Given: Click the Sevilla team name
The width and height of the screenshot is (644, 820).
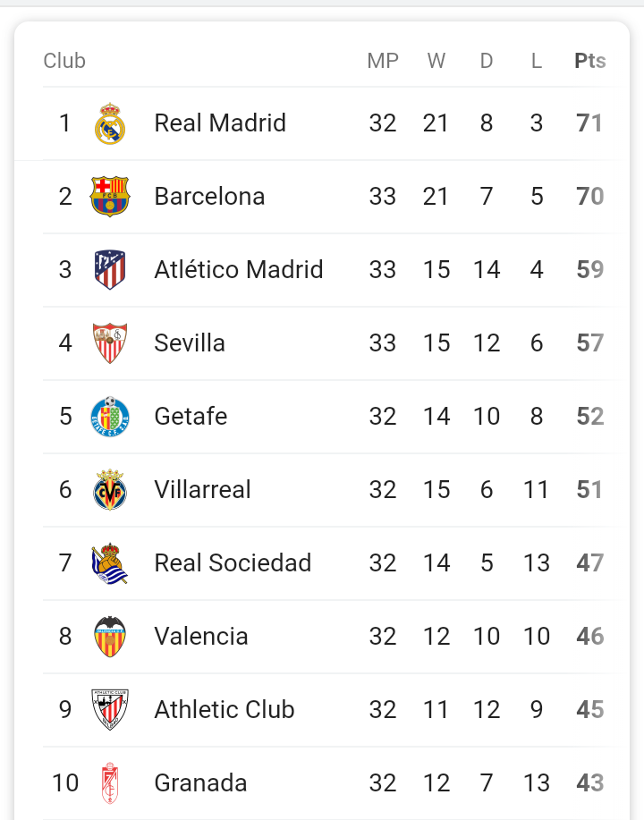Looking at the screenshot, I should (190, 343).
